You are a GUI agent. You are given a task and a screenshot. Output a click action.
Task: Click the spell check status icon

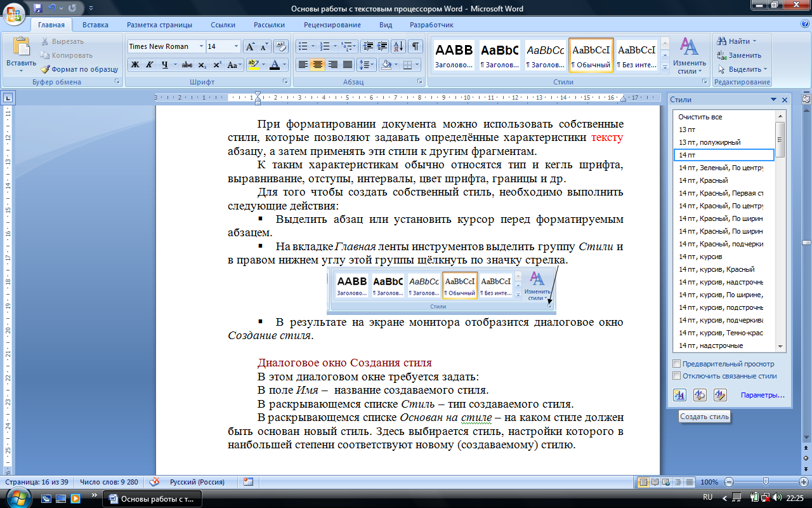[x=154, y=482]
